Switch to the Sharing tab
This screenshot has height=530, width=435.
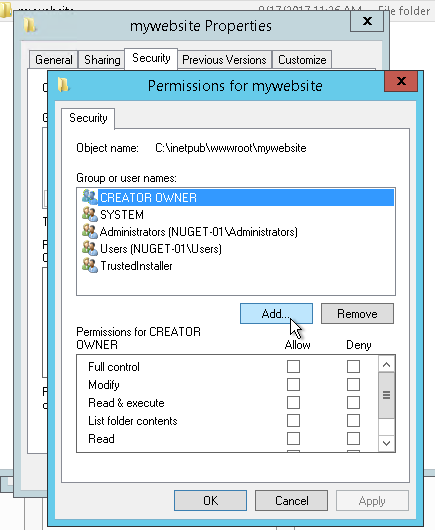tap(102, 60)
